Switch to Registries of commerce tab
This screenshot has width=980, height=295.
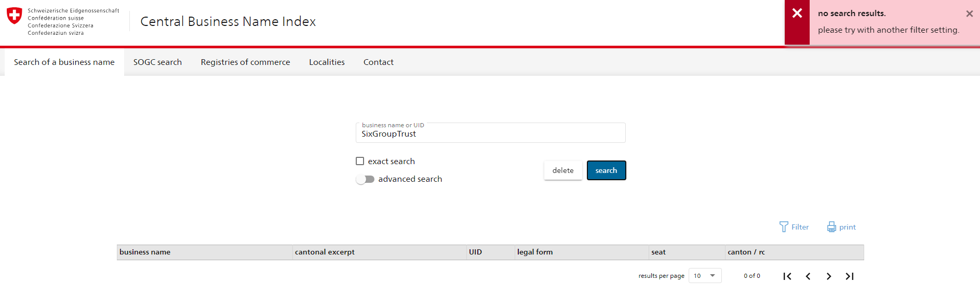(245, 62)
